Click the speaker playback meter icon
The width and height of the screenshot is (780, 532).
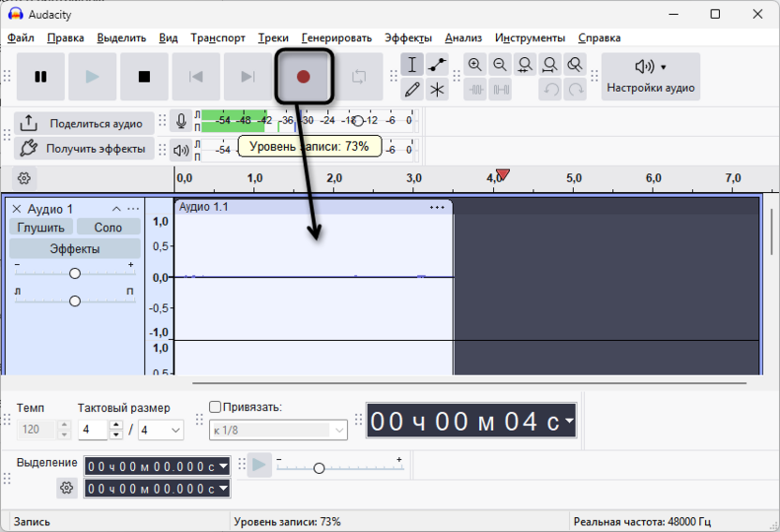coord(181,150)
